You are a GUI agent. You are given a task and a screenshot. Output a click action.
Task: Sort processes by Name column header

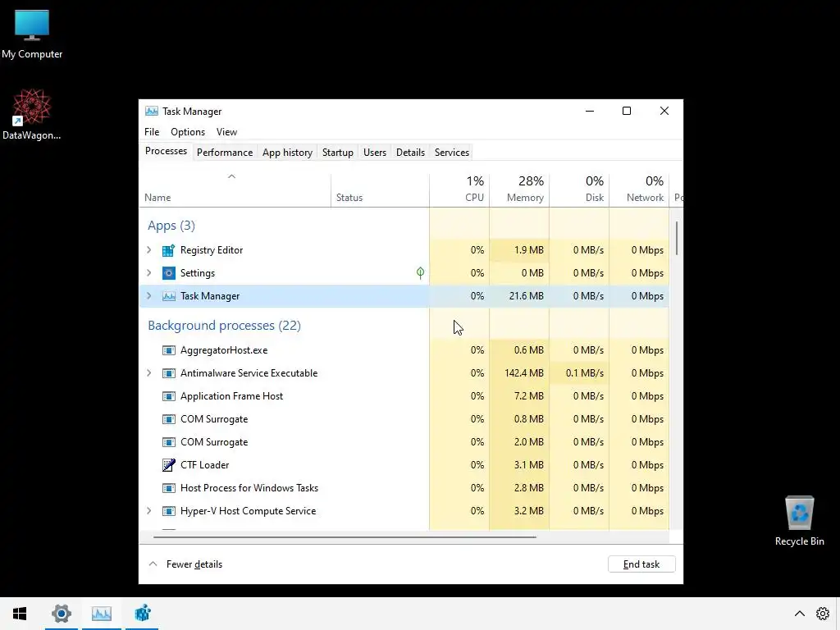(x=235, y=190)
